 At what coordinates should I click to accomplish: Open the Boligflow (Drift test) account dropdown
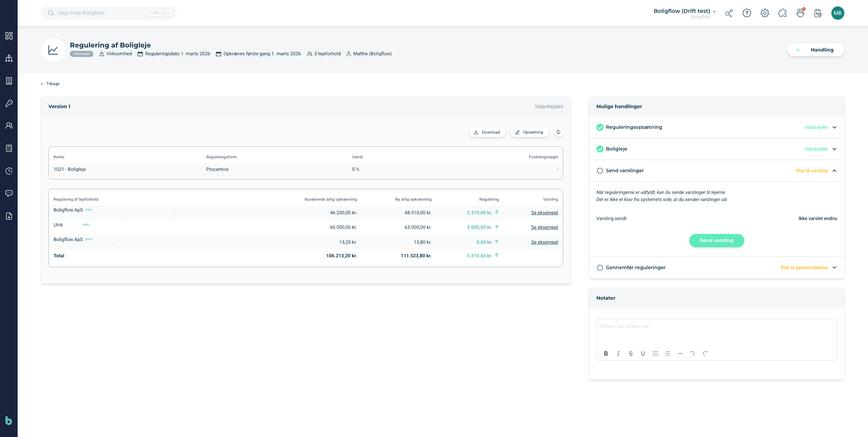(x=685, y=13)
